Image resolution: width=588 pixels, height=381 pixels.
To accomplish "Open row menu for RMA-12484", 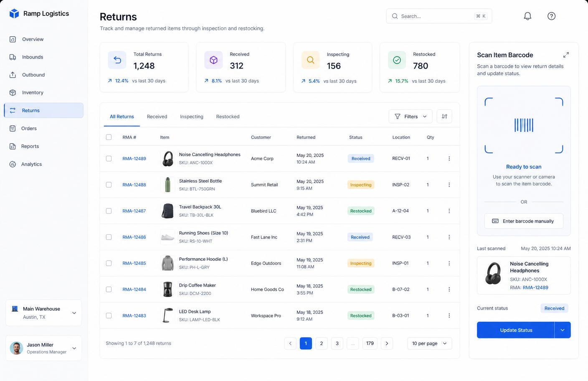I will tap(449, 290).
